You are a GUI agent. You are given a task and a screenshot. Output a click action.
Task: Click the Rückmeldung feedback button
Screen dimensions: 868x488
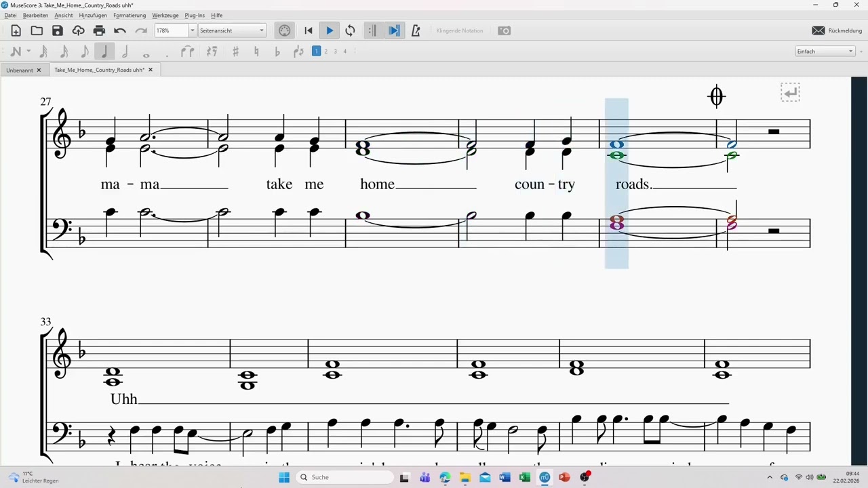pos(837,30)
